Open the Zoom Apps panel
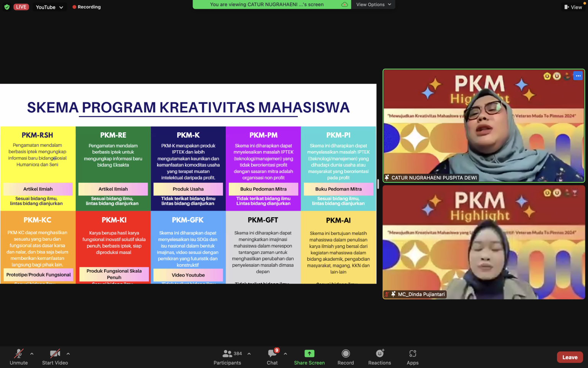The image size is (588, 368). tap(412, 353)
